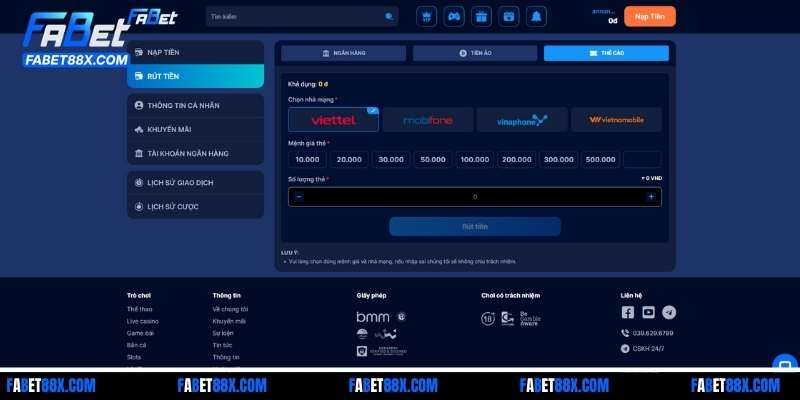The height and width of the screenshot is (400, 800).
Task: Open Rút Tiền in sidebar
Action: (195, 76)
